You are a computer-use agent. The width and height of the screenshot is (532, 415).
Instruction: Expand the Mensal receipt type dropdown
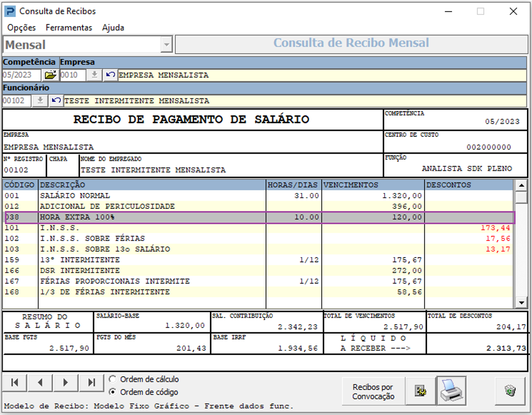166,45
